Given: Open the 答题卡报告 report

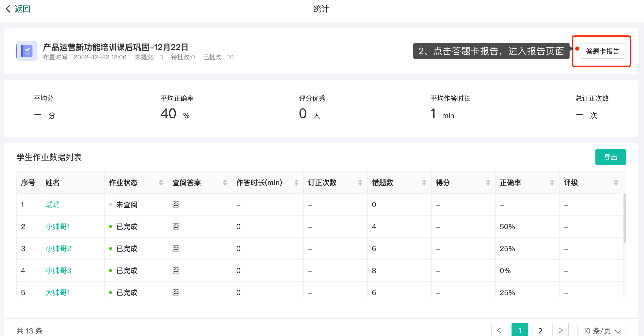Looking at the screenshot, I should (x=603, y=51).
